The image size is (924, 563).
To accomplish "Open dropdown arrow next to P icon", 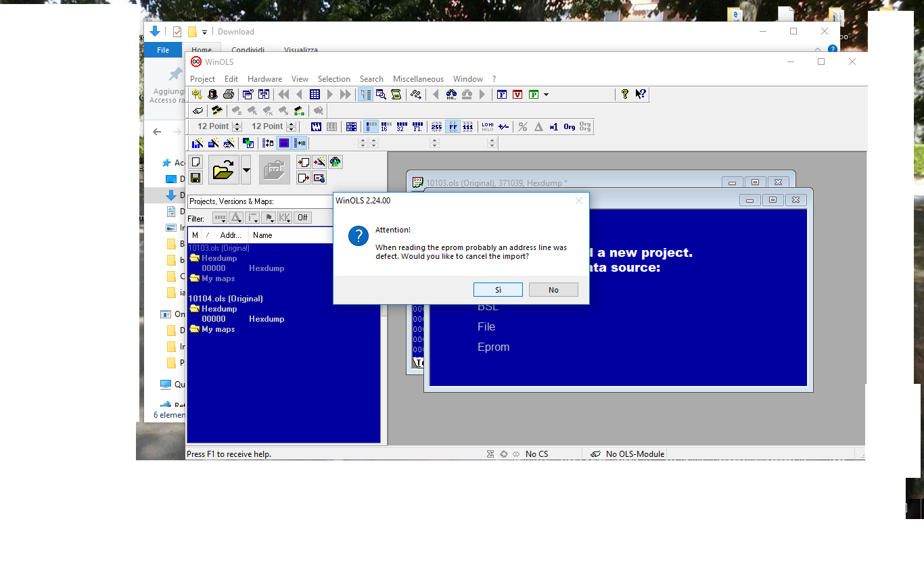I will (546, 94).
